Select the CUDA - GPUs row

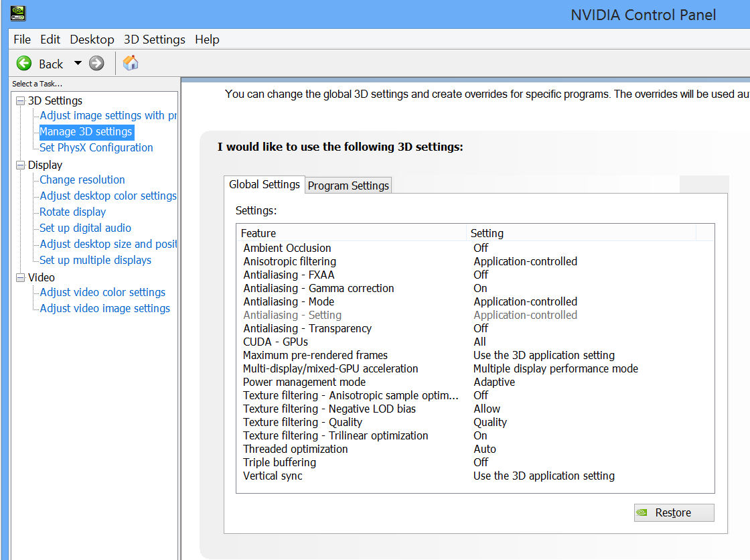pyautogui.click(x=475, y=342)
